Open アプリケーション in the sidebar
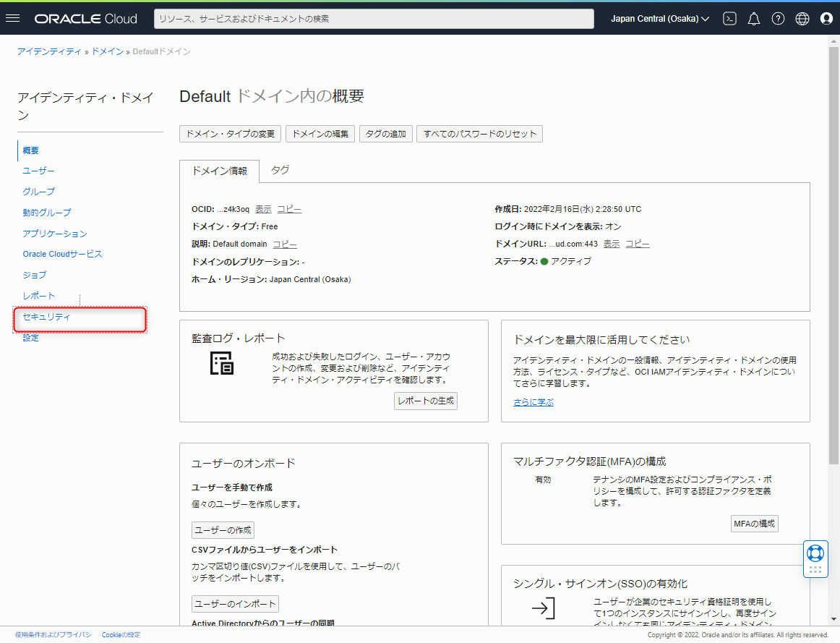This screenshot has width=840, height=643. (55, 234)
